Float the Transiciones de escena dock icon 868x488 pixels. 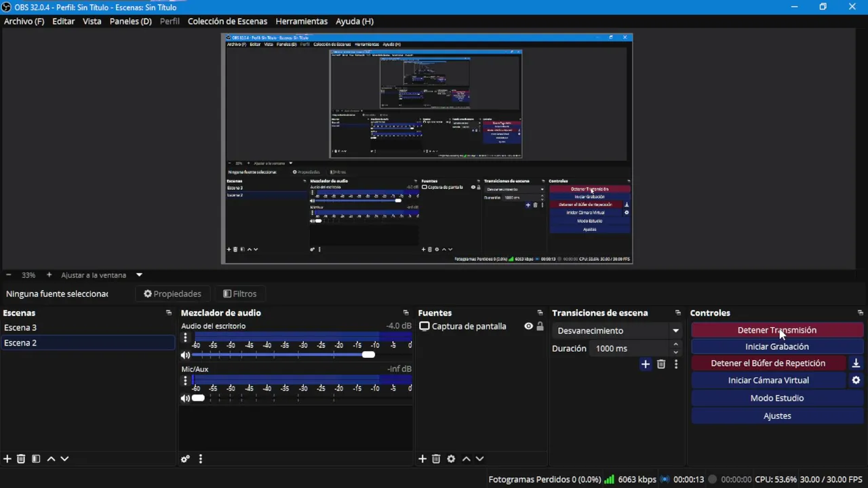coord(678,312)
